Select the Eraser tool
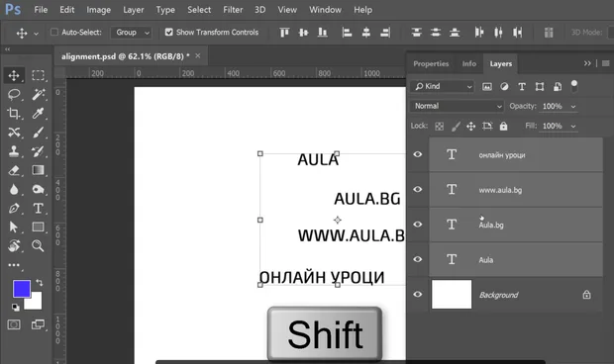The height and width of the screenshot is (364, 614). click(14, 170)
